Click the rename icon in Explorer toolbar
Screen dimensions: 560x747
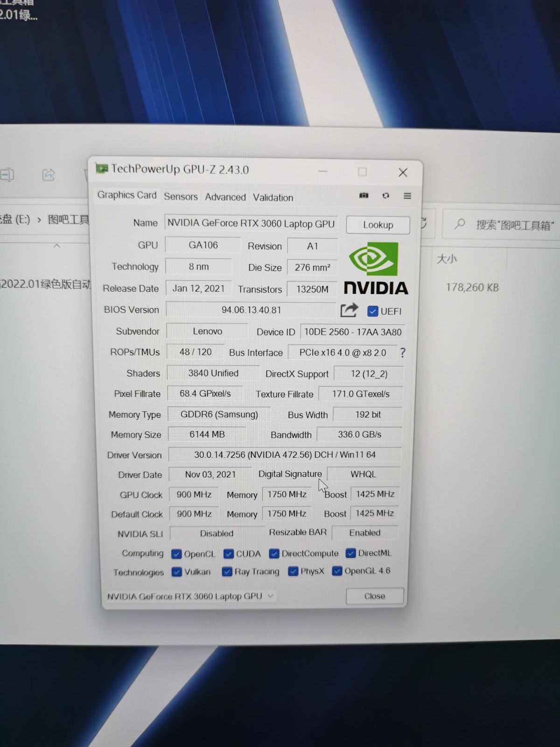(7, 175)
